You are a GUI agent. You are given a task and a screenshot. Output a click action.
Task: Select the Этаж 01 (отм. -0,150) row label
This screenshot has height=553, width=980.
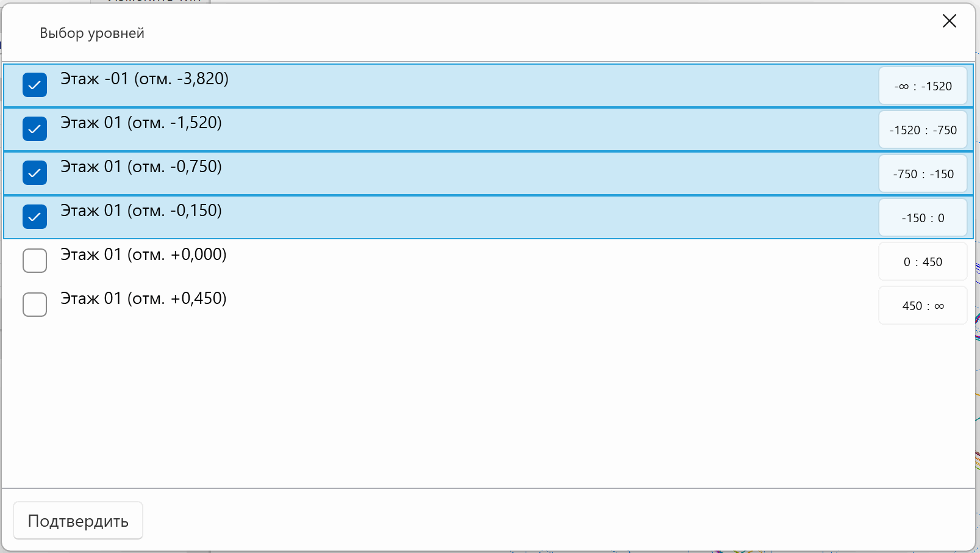tap(141, 211)
